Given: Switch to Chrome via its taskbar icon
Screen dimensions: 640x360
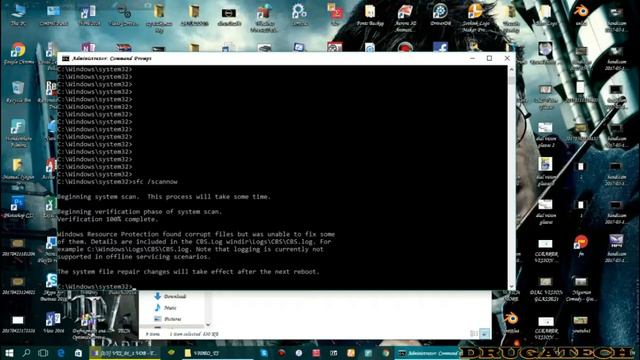Looking at the screenshot, I should point(386,353).
